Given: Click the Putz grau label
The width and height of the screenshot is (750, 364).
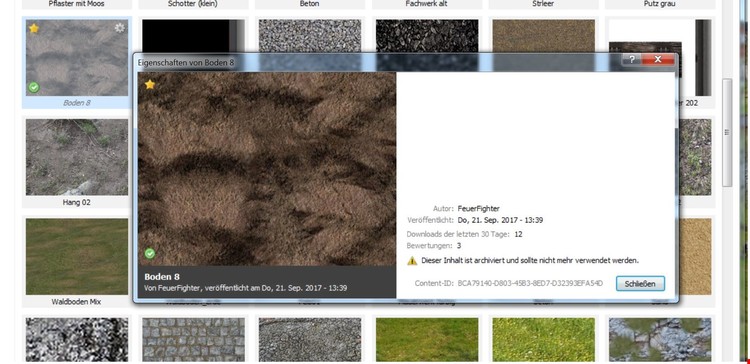Looking at the screenshot, I should coord(660,4).
